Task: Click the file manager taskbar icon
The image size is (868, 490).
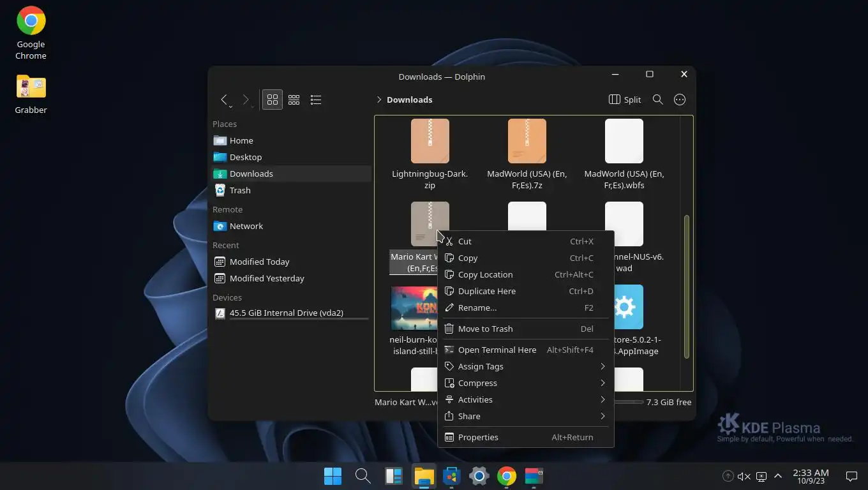Action: 424,476
